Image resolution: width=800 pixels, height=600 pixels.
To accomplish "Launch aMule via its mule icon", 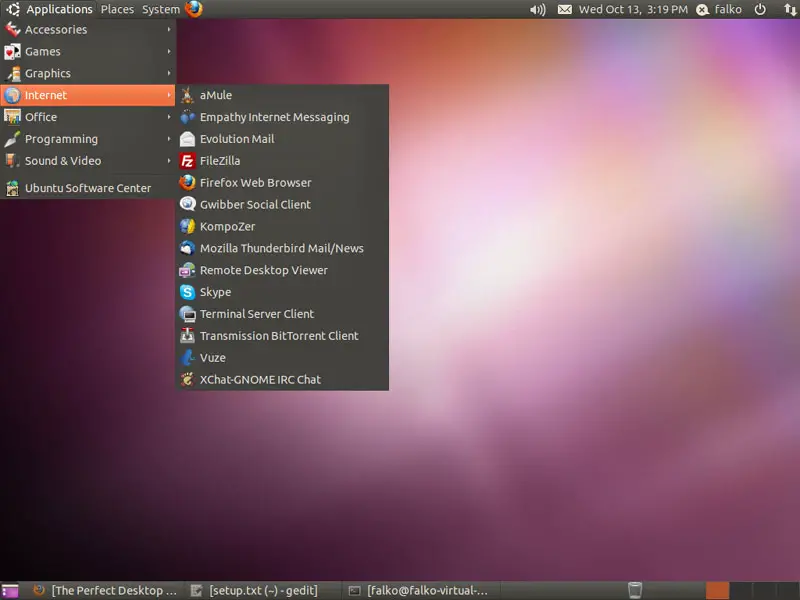I will (x=187, y=95).
